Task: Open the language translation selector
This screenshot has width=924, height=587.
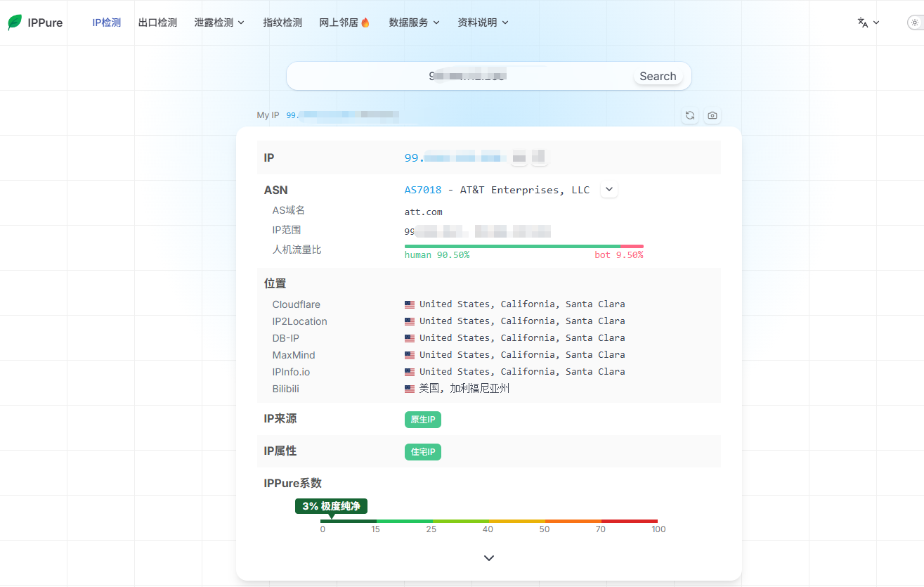Action: [868, 22]
